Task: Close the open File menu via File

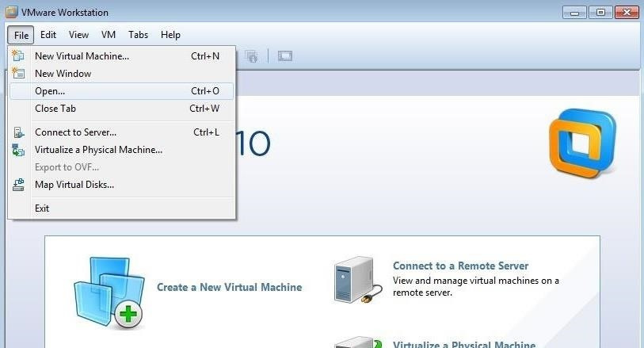Action: click(x=21, y=35)
